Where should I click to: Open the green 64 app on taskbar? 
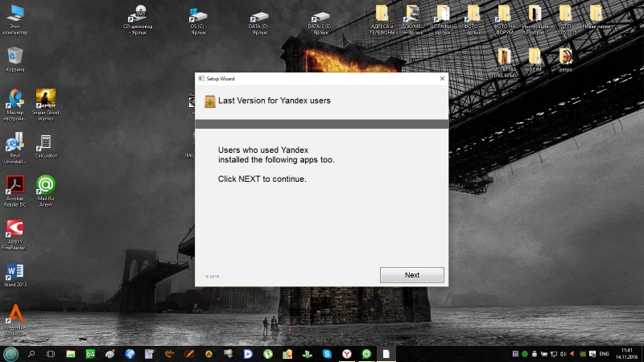90,354
